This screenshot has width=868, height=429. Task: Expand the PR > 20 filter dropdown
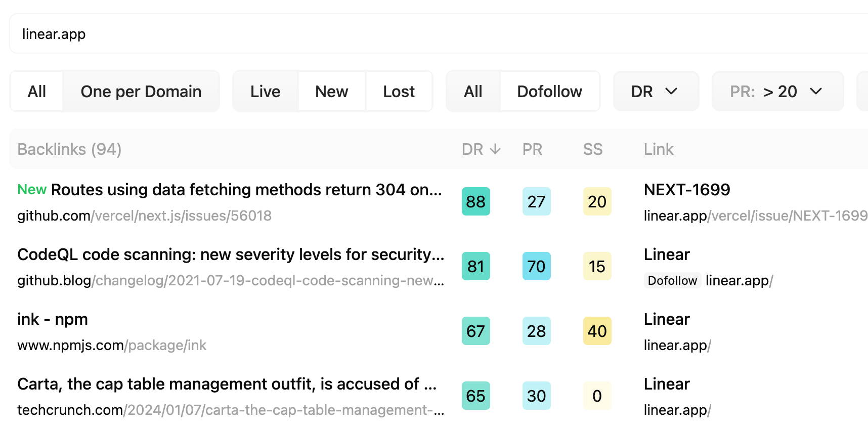coord(776,92)
